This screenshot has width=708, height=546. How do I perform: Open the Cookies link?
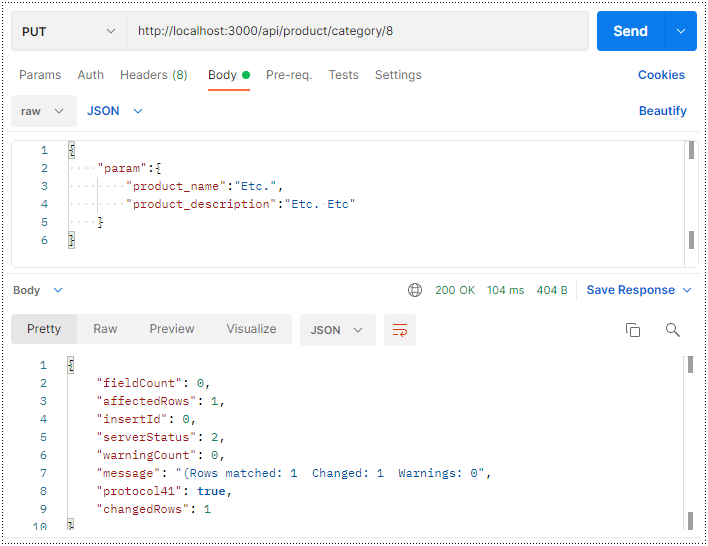pyautogui.click(x=661, y=75)
